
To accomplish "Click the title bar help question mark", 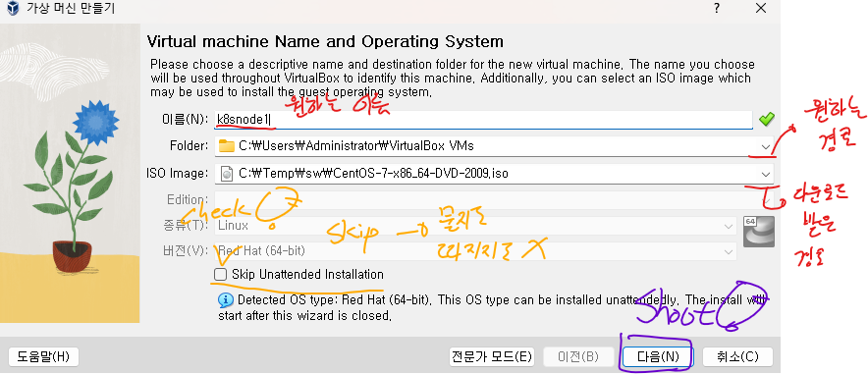I will (x=717, y=8).
